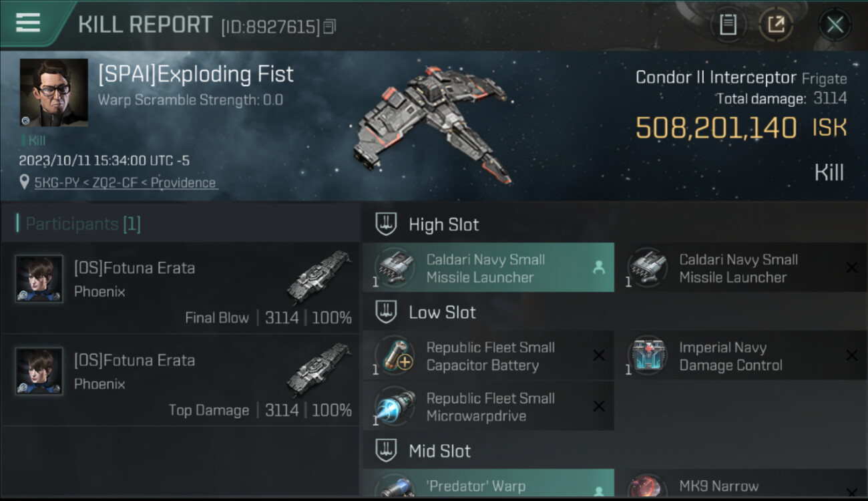Image resolution: width=868 pixels, height=501 pixels.
Task: Click the Imperial Navy Damage Control icon
Action: (x=647, y=355)
